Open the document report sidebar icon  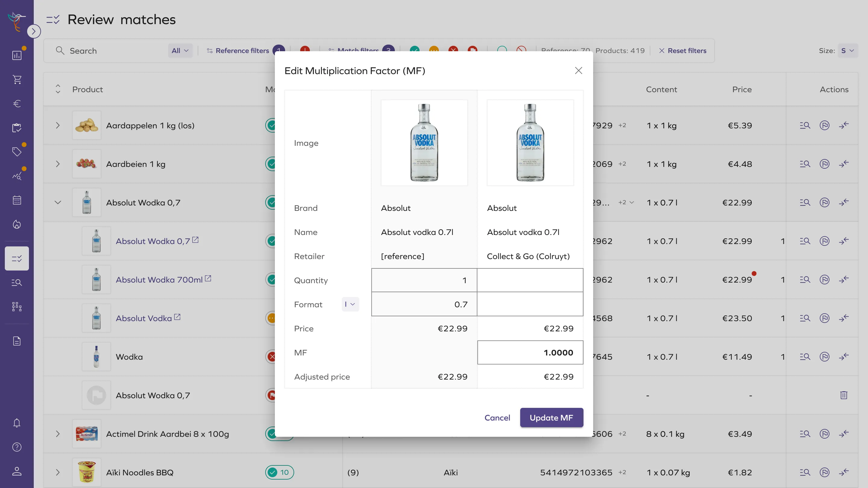click(x=17, y=341)
